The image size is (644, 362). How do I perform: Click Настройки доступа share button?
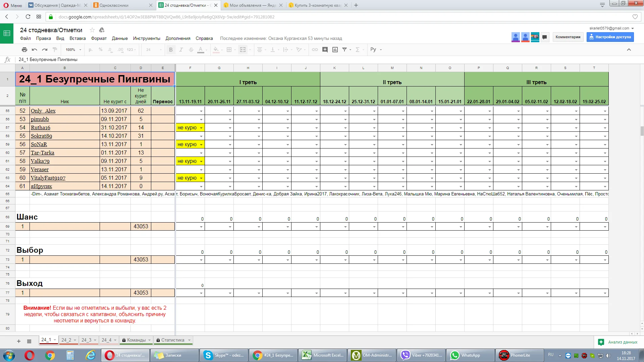click(610, 37)
